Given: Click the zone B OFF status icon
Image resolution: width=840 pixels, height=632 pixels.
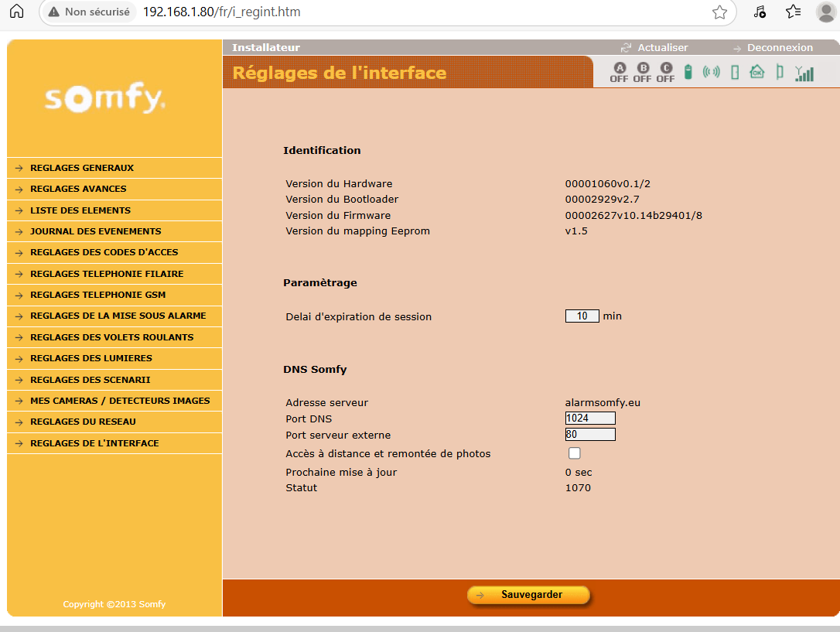Looking at the screenshot, I should click(x=642, y=72).
